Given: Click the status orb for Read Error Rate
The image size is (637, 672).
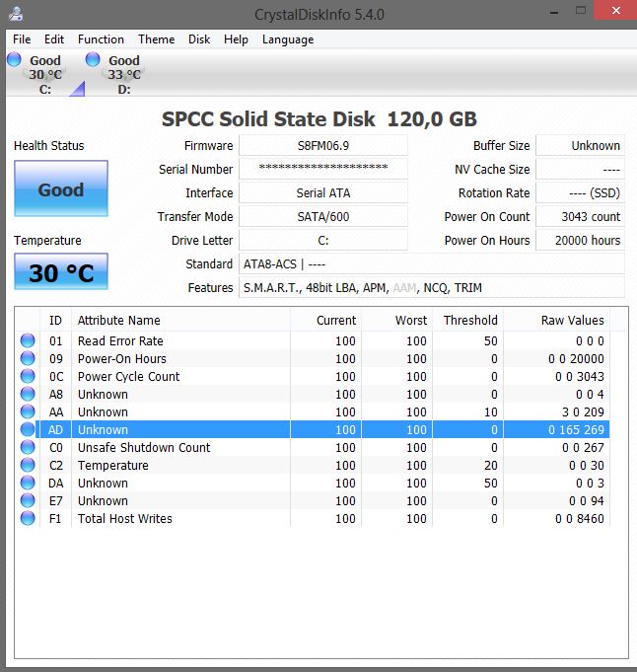Looking at the screenshot, I should [x=28, y=340].
